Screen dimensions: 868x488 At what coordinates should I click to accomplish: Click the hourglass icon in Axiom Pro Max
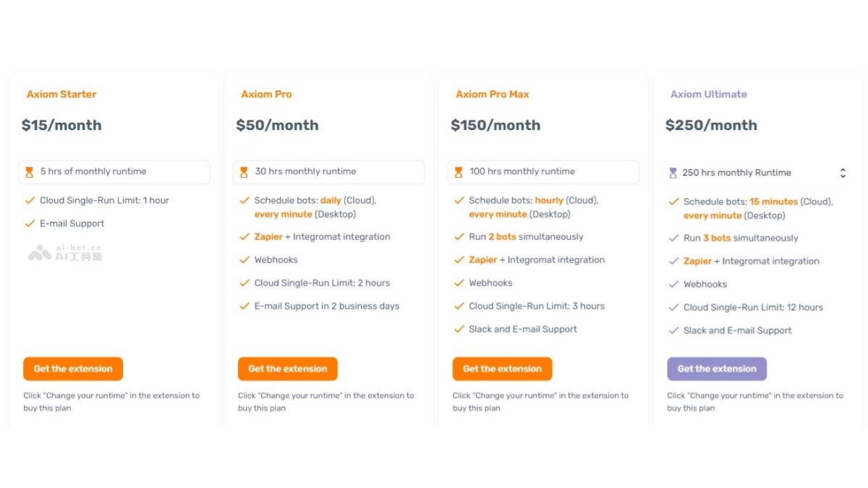pos(459,172)
